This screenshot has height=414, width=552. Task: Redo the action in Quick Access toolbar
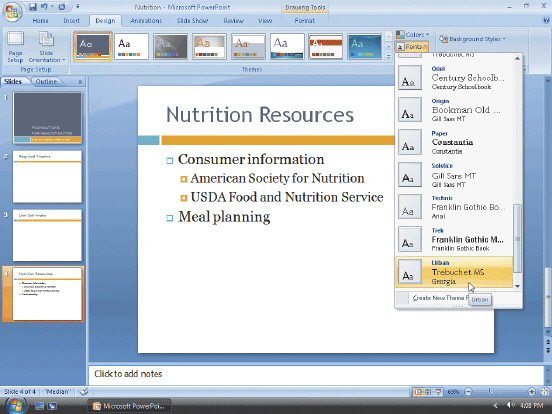coord(62,7)
